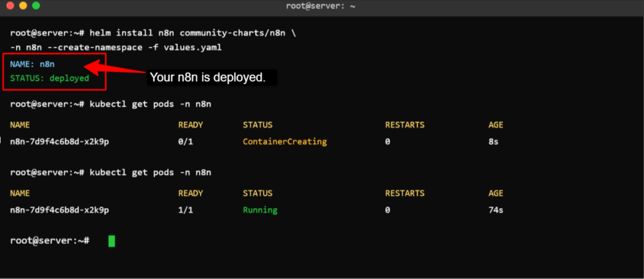The width and height of the screenshot is (644, 279).
Task: Click the window title "root@server: ~"
Action: coord(321,6)
